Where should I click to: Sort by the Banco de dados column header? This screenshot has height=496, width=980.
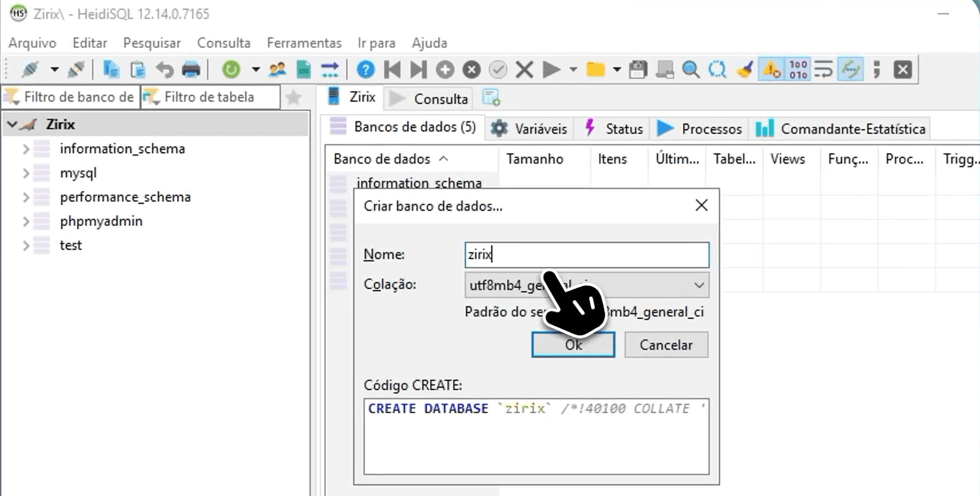click(x=412, y=159)
